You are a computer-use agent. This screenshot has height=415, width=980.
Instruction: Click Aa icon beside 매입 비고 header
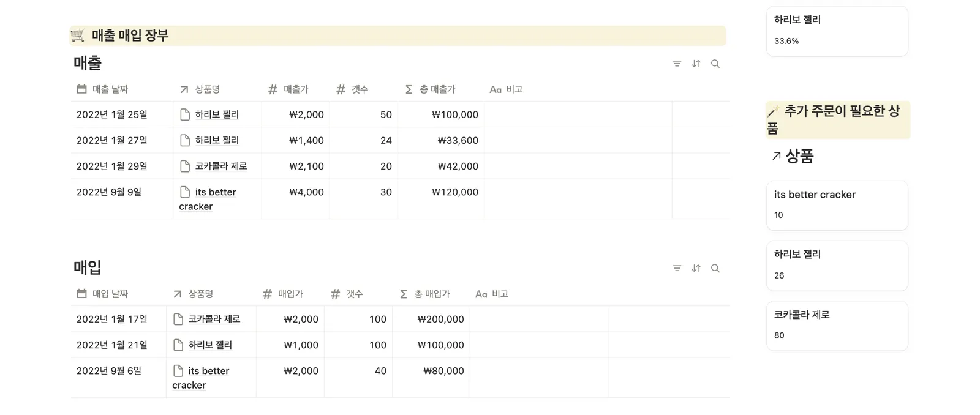tap(481, 294)
